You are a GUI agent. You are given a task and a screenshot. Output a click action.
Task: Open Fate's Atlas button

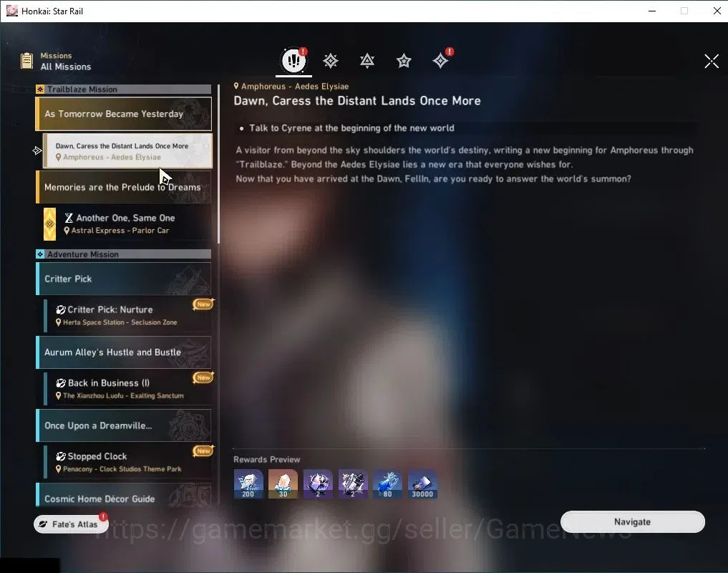coord(71,524)
